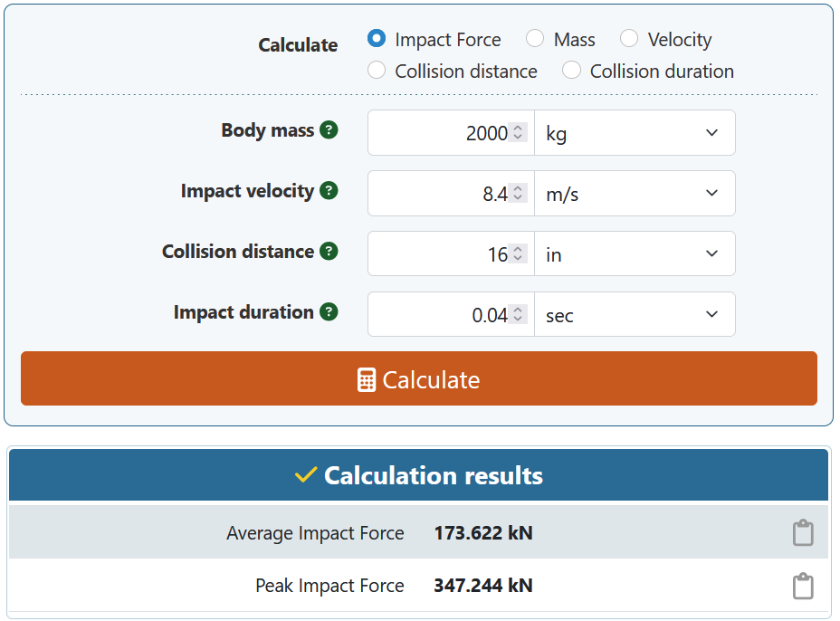This screenshot has width=840, height=621.
Task: Click the Body mass input field
Action: [x=439, y=133]
